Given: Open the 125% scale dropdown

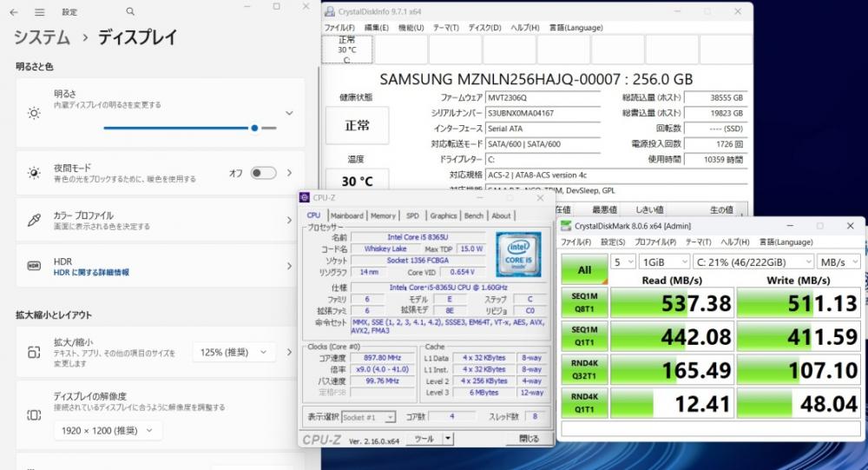Looking at the screenshot, I should [x=233, y=353].
